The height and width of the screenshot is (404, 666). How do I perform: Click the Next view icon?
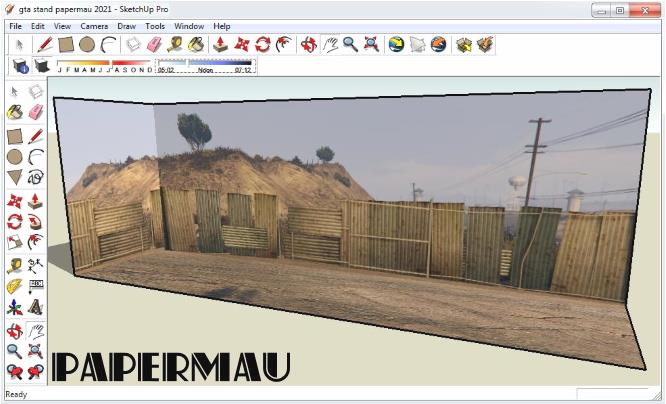pyautogui.click(x=36, y=372)
